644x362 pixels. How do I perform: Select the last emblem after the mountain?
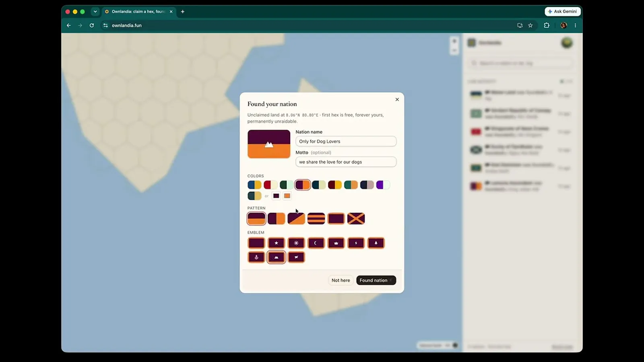296,257
